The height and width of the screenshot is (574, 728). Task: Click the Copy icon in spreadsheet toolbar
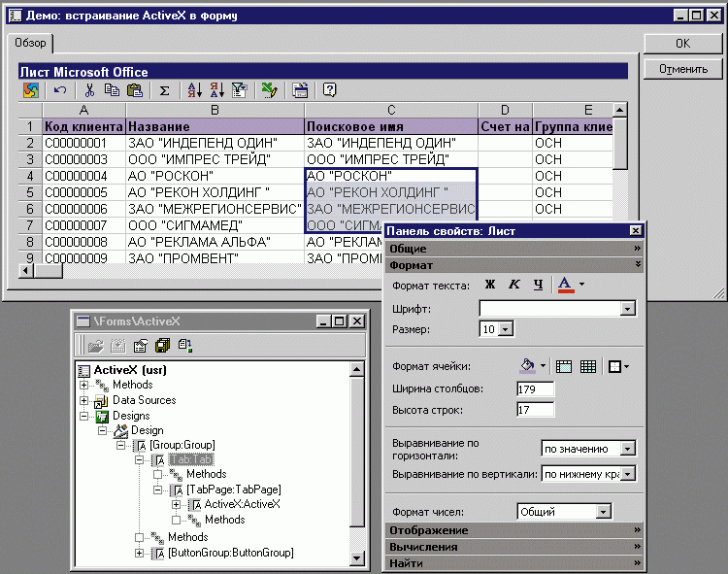click(x=112, y=90)
